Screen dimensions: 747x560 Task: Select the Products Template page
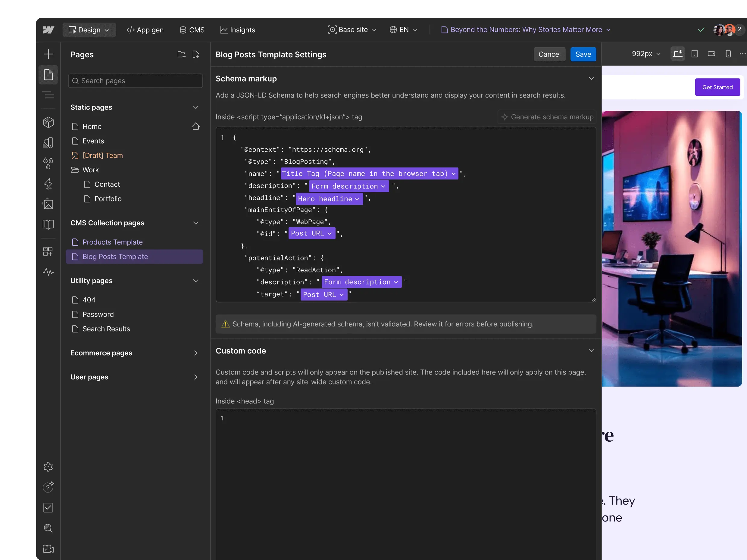pos(112,242)
